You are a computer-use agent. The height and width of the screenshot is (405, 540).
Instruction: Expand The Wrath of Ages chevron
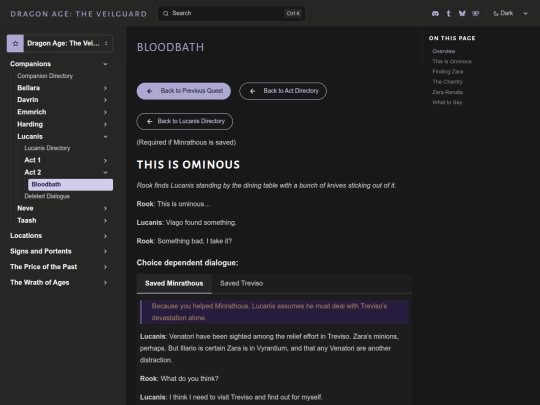coord(105,283)
